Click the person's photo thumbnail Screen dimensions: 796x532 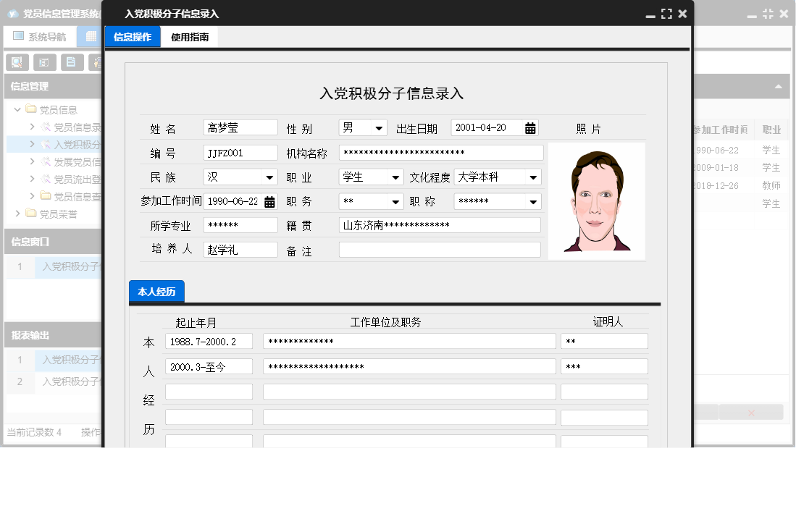[596, 200]
